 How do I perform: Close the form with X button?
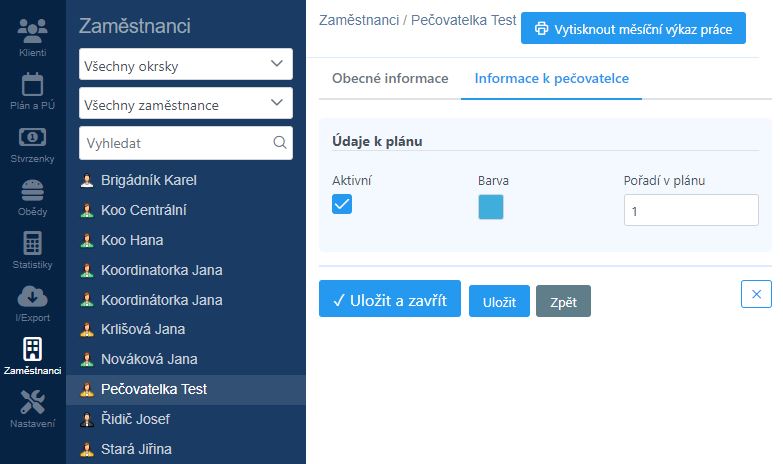[756, 294]
